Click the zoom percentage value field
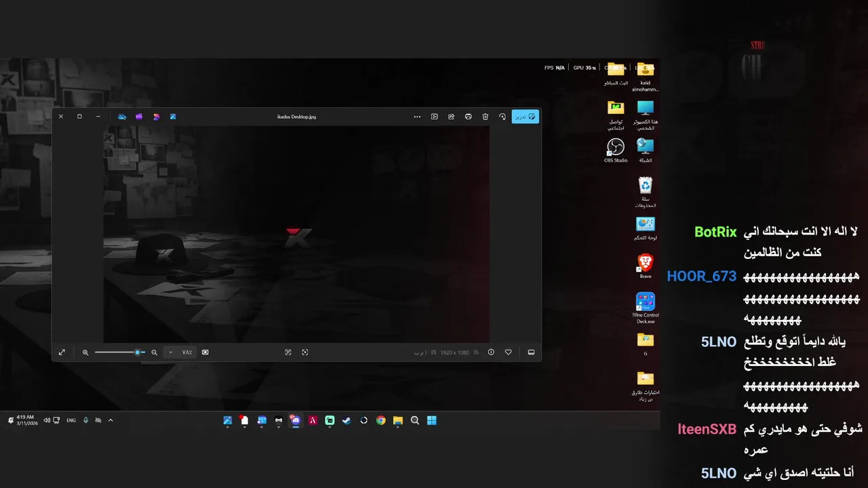Screen dimensions: 868x488 pos(187,352)
